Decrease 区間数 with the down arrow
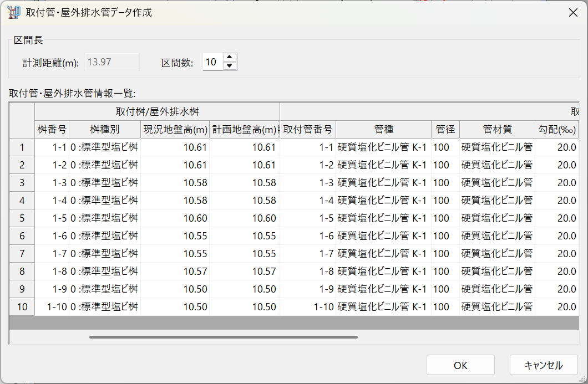The height and width of the screenshot is (384, 588). pyautogui.click(x=230, y=66)
